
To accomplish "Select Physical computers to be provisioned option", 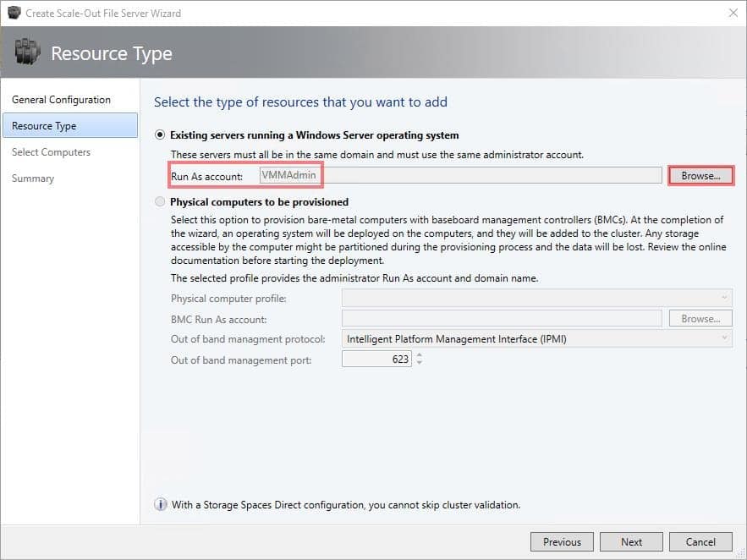I will pyautogui.click(x=160, y=202).
